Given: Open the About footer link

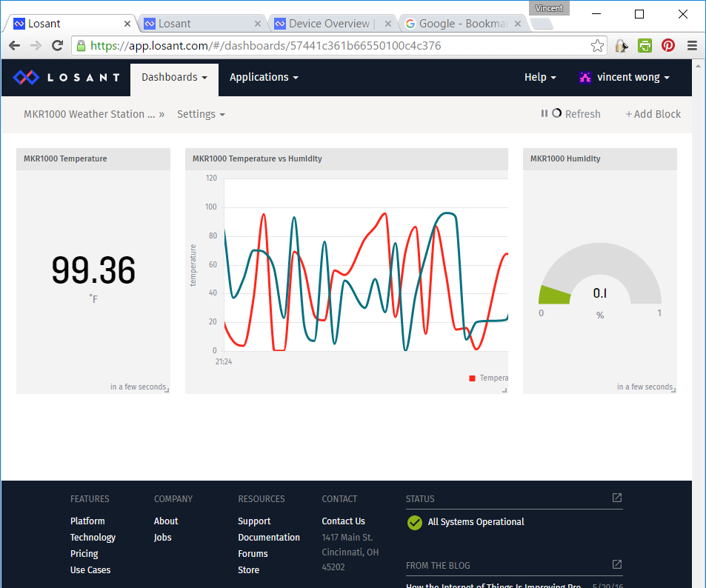Looking at the screenshot, I should 166,521.
